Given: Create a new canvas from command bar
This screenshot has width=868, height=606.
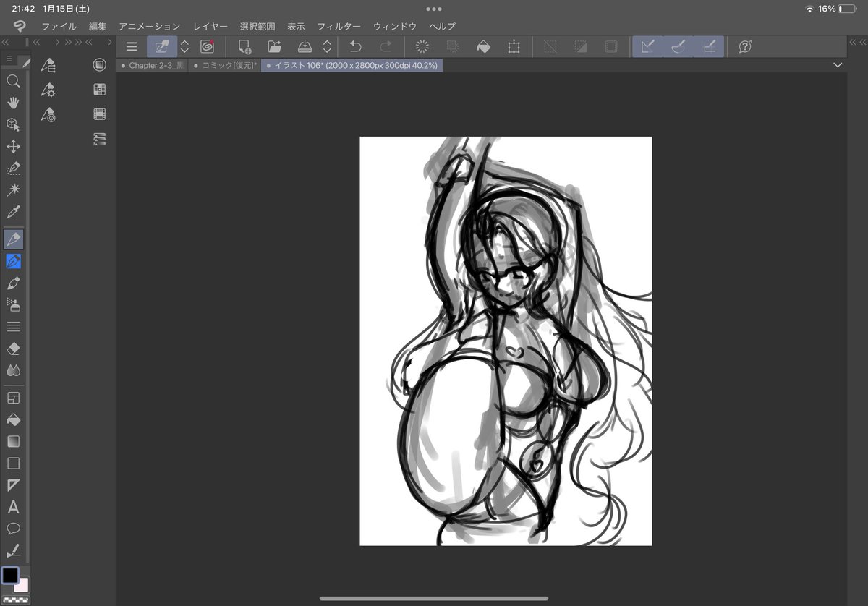Looking at the screenshot, I should coord(244,46).
